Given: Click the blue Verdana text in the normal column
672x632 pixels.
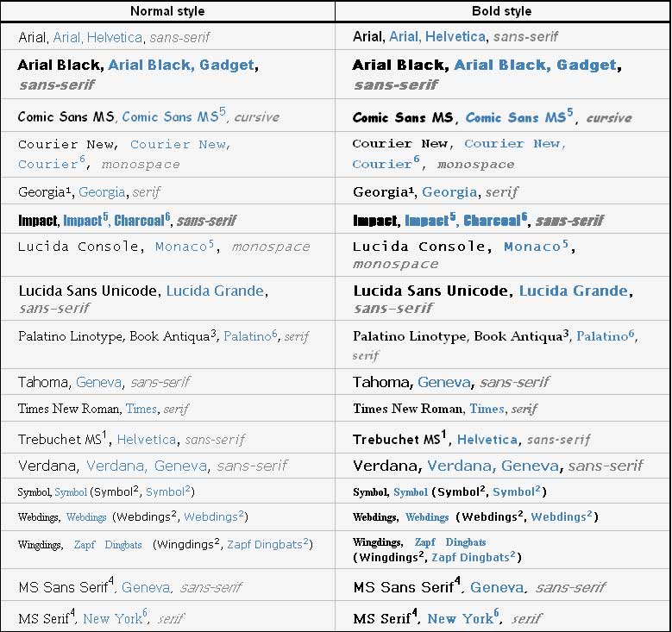Looking at the screenshot, I should 116,466.
